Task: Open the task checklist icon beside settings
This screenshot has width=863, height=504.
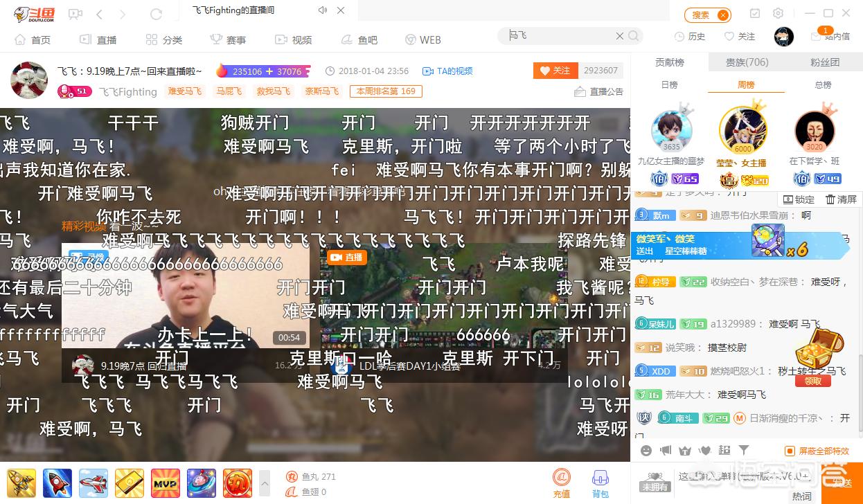Action: pyautogui.click(x=755, y=13)
